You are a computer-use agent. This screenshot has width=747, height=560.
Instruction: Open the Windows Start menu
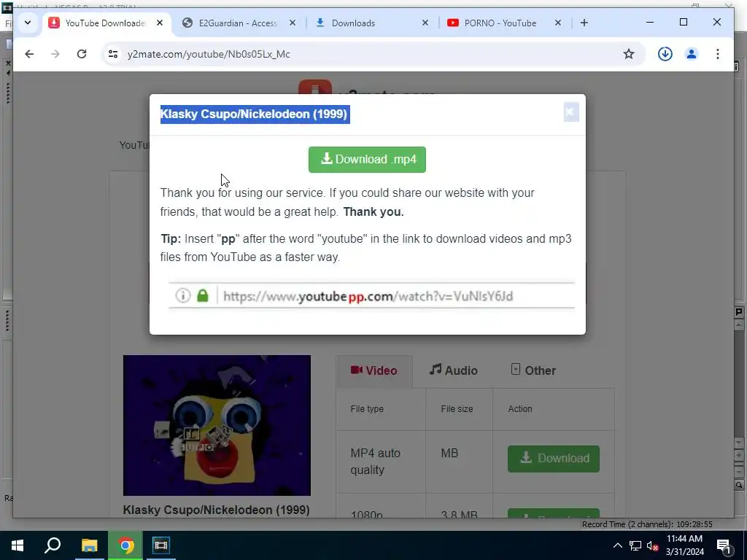tap(18, 545)
